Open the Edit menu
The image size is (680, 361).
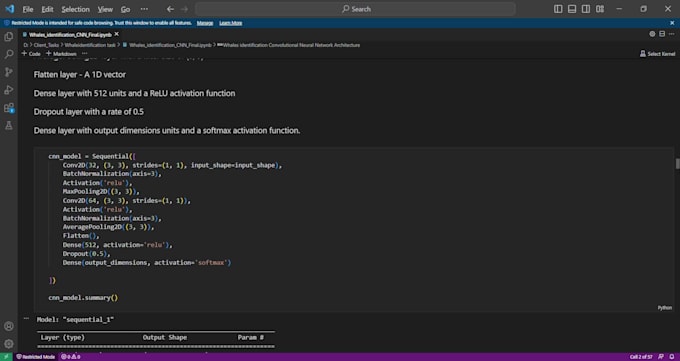[47, 9]
